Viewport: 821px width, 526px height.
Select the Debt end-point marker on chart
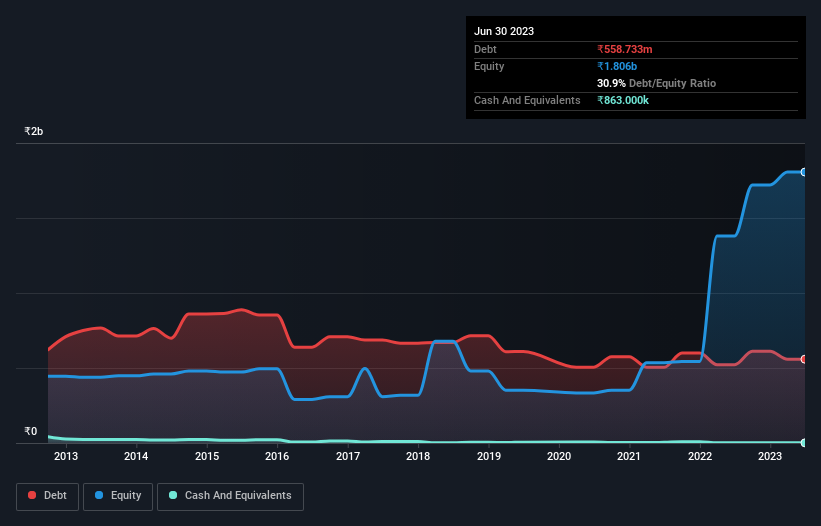(804, 359)
